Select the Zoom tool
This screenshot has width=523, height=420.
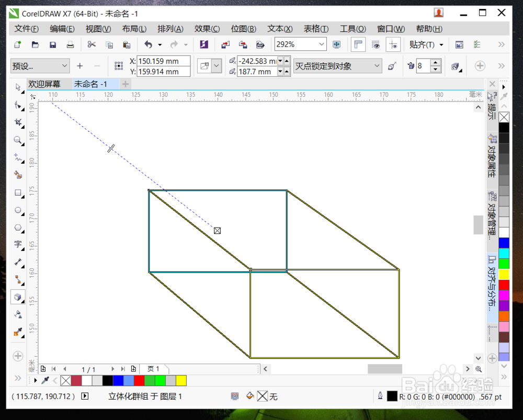[18, 140]
